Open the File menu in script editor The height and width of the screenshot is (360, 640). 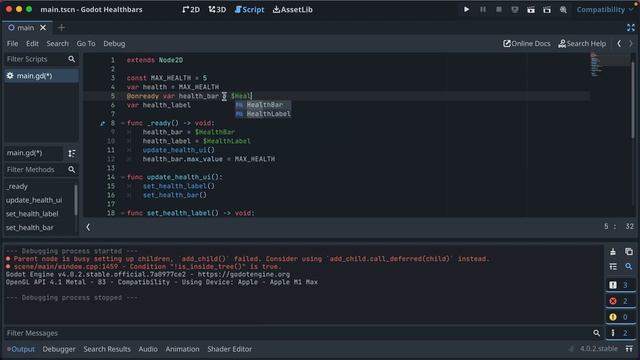point(12,44)
